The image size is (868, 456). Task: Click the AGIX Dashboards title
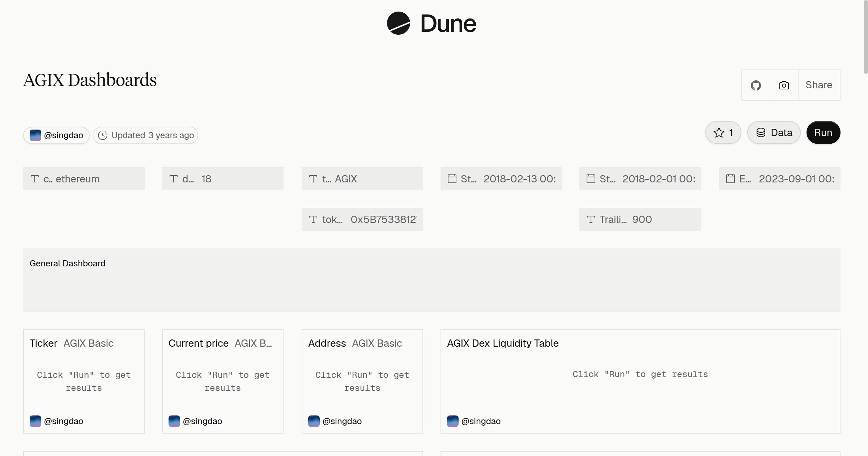[90, 80]
